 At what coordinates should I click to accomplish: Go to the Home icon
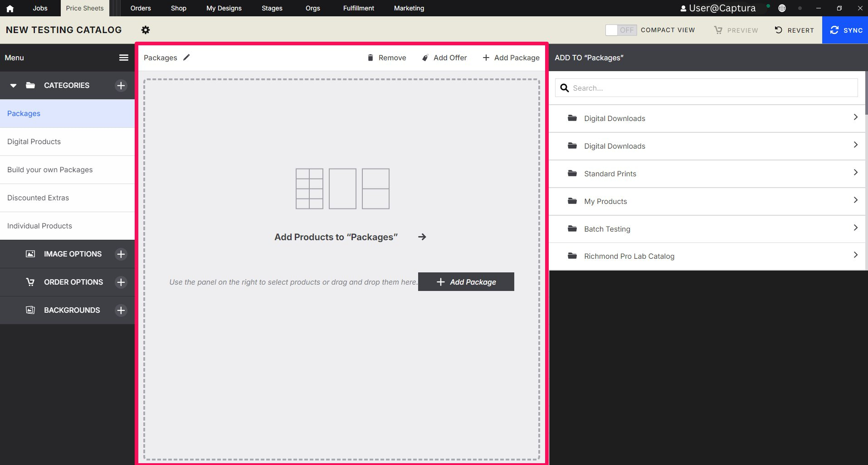point(10,8)
